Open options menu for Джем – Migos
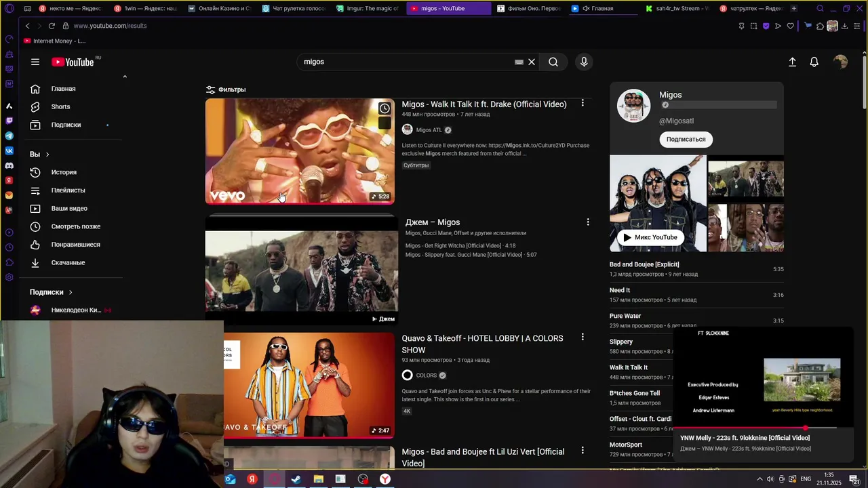Viewport: 868px width, 488px height. coord(588,222)
